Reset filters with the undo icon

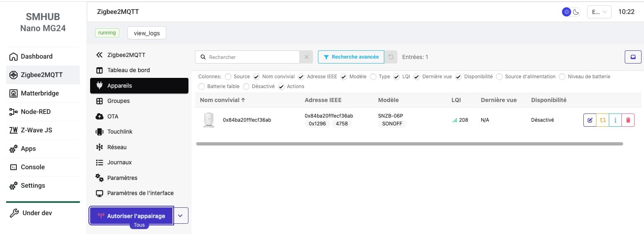[391, 57]
